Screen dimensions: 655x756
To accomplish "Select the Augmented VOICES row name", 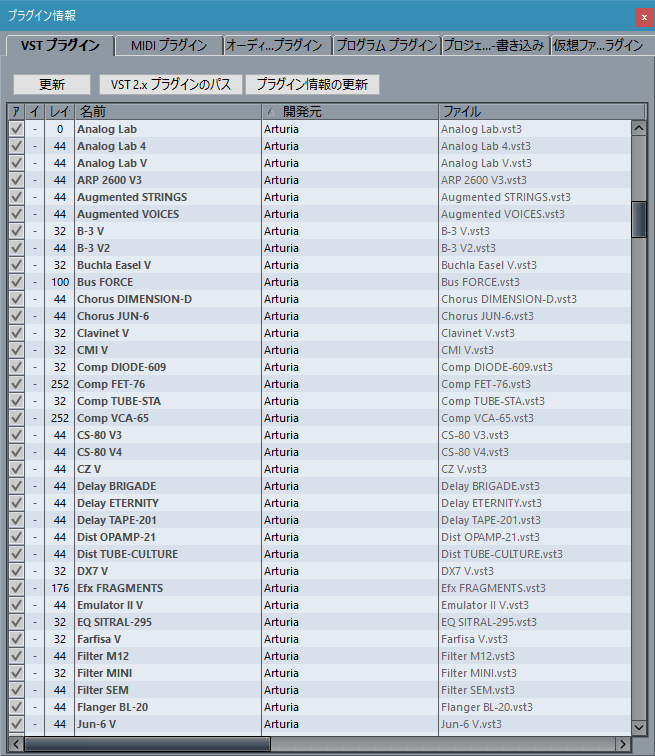I will [128, 214].
